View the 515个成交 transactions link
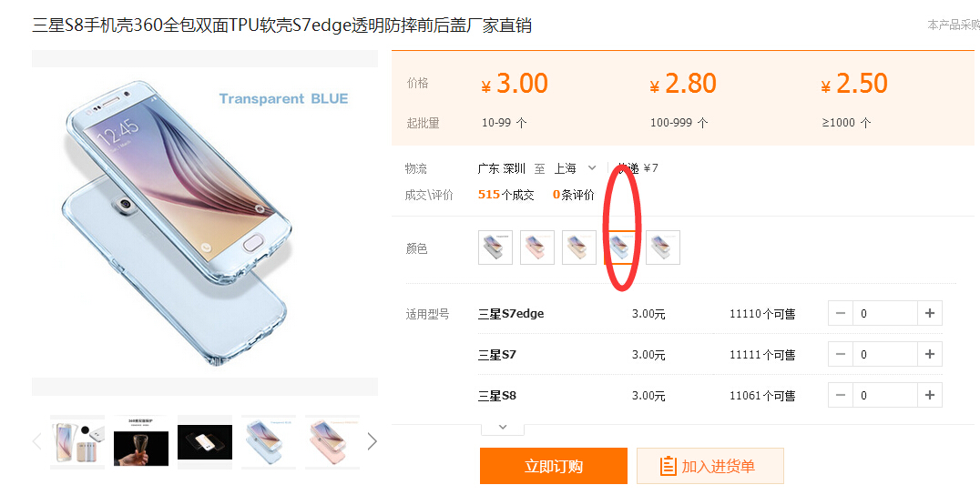Viewport: 980px width, 495px height. (505, 195)
